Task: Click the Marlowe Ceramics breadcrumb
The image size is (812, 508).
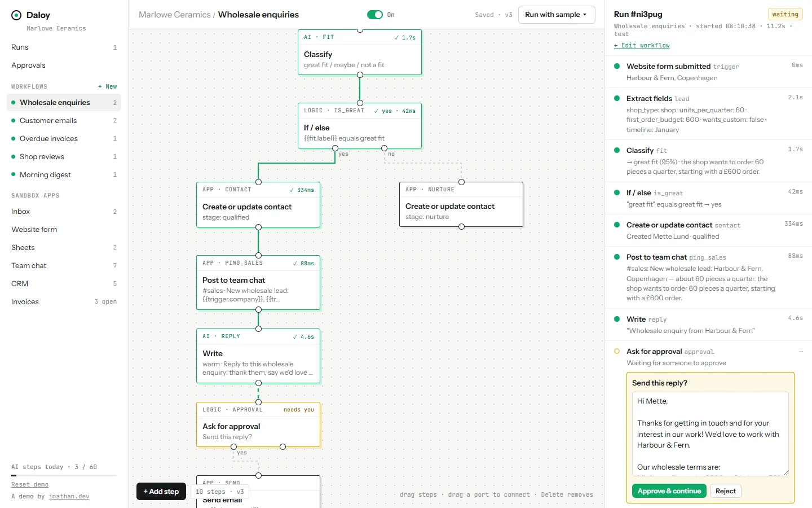Action: (174, 15)
